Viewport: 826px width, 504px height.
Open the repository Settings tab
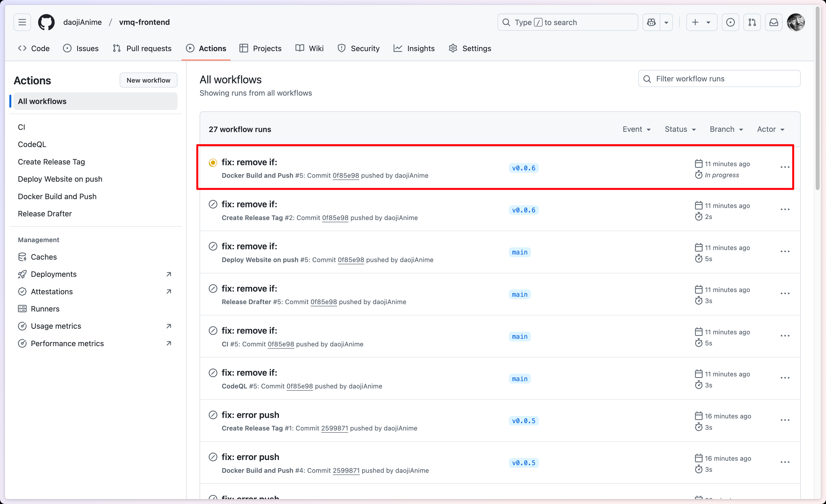[470, 48]
